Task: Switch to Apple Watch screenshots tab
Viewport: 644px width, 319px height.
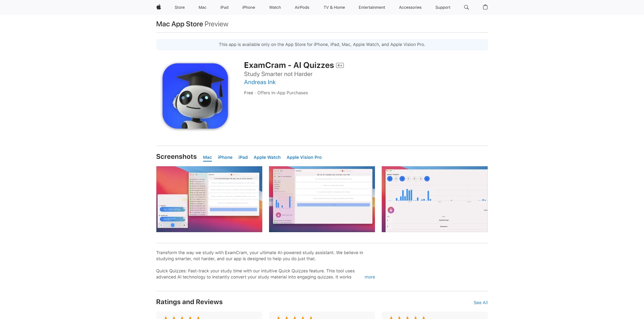Action: (x=267, y=157)
